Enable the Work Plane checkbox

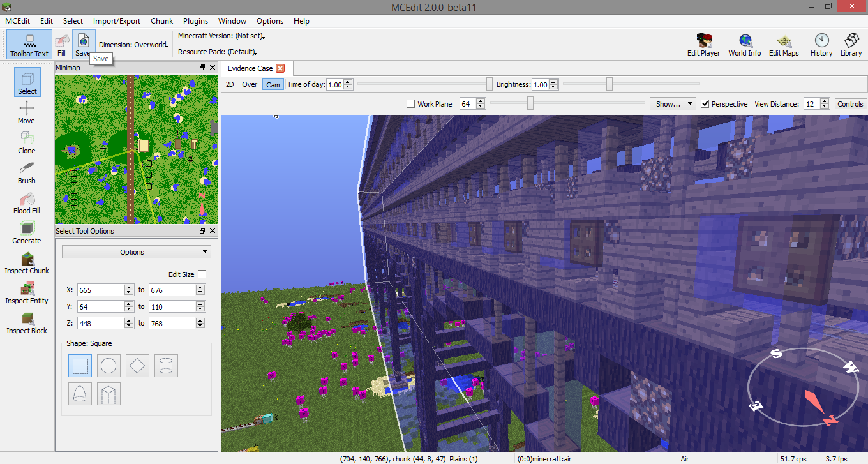[410, 104]
